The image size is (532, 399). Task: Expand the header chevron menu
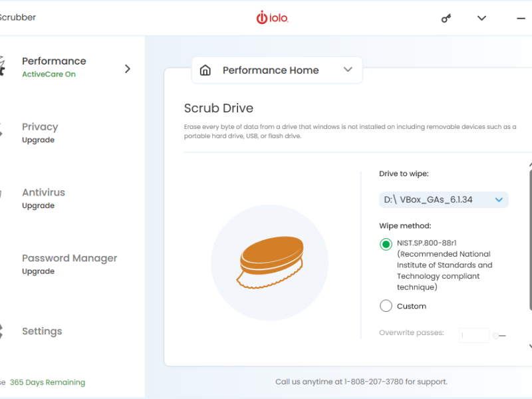tap(481, 19)
